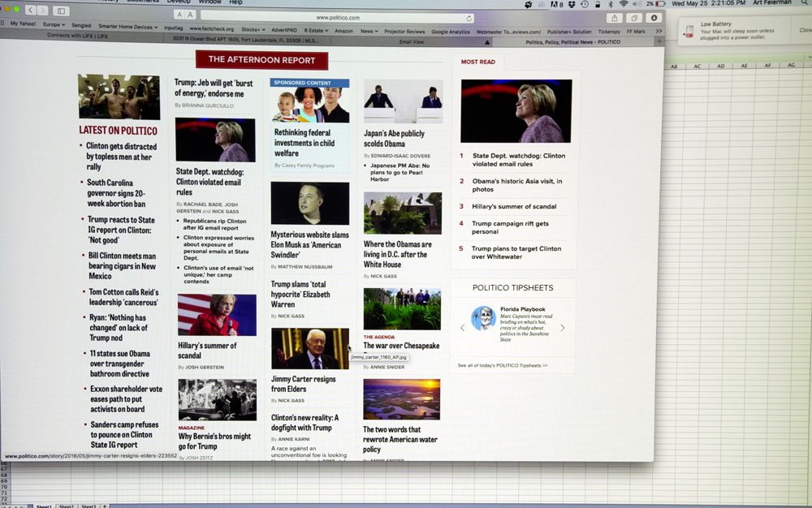
Task: Toggle the Safari sidebar button
Action: pyautogui.click(x=61, y=11)
